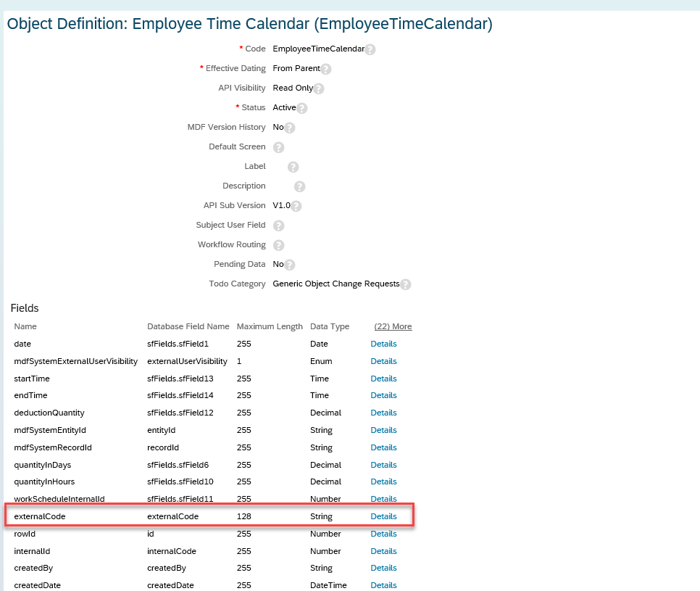Click Details in the quantityInDays row

[383, 465]
